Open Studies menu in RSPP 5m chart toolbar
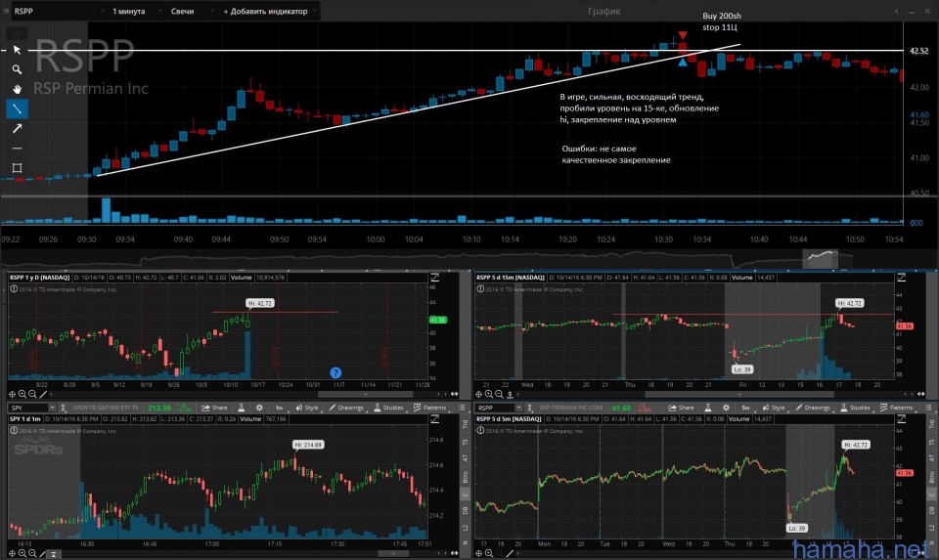939x560 pixels. click(855, 408)
